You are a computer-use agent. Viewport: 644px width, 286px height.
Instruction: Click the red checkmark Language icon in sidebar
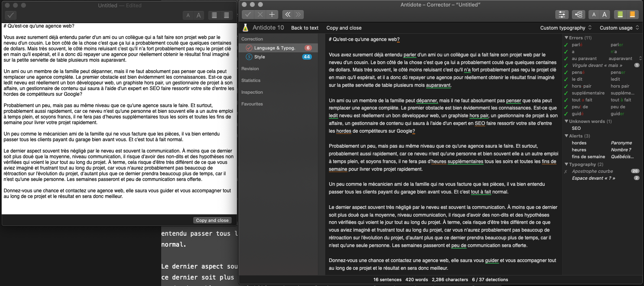249,48
